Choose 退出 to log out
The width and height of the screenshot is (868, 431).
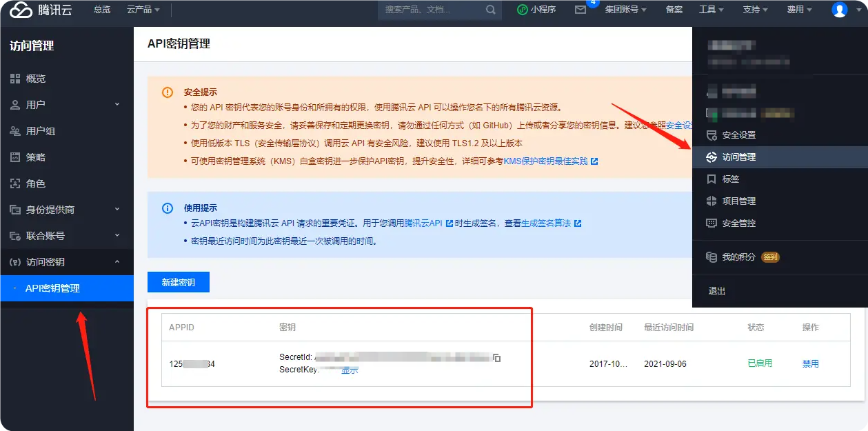pyautogui.click(x=717, y=291)
